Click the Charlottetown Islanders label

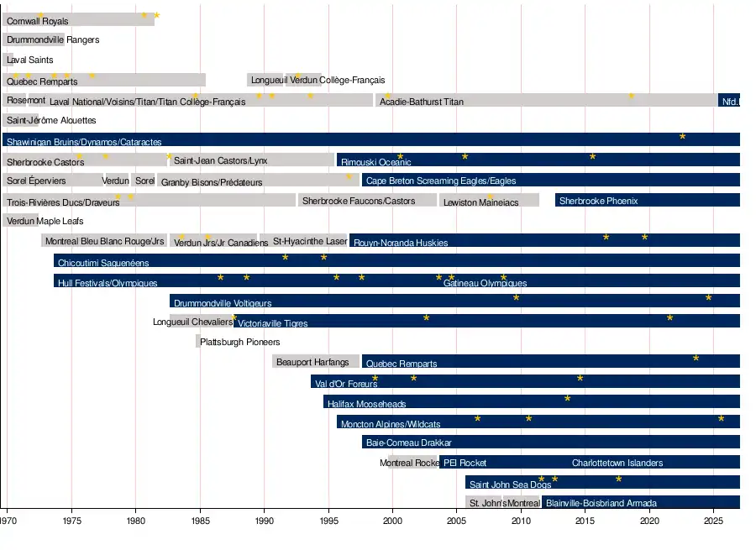pyautogui.click(x=617, y=463)
